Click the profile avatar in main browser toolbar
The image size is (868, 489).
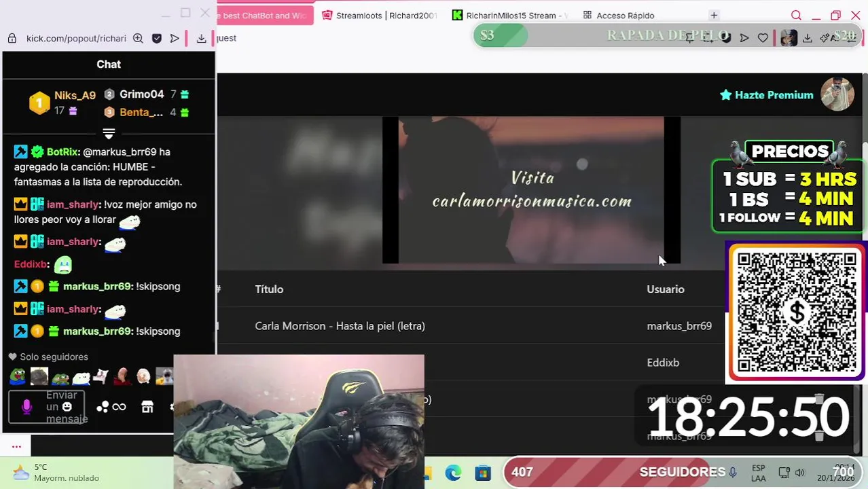(x=789, y=38)
